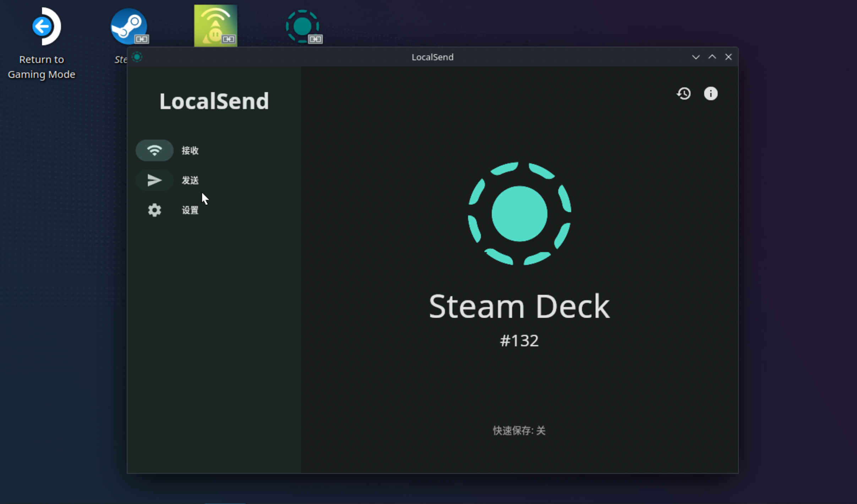Click the LocalSend window title text
Image resolution: width=857 pixels, height=504 pixels.
pyautogui.click(x=432, y=57)
